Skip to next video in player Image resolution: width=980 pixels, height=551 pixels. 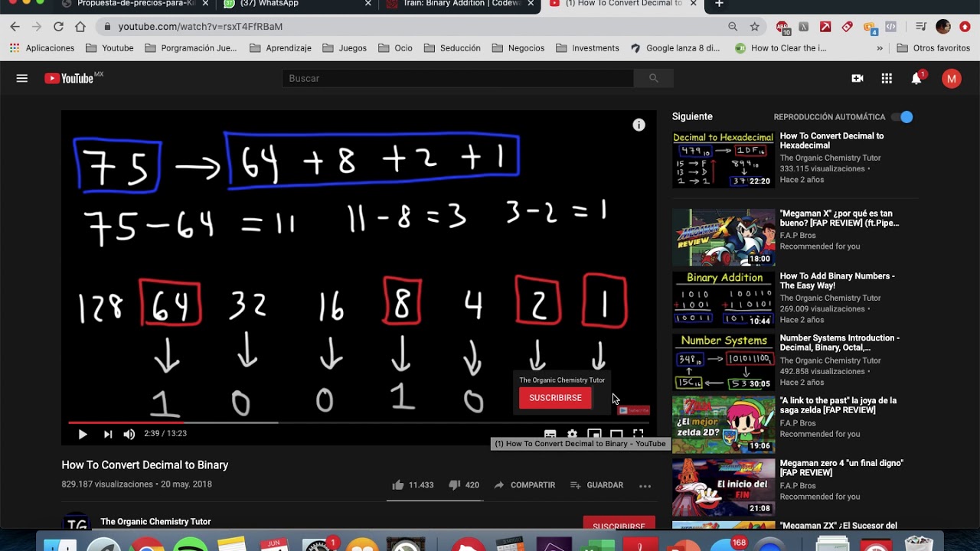(x=108, y=434)
